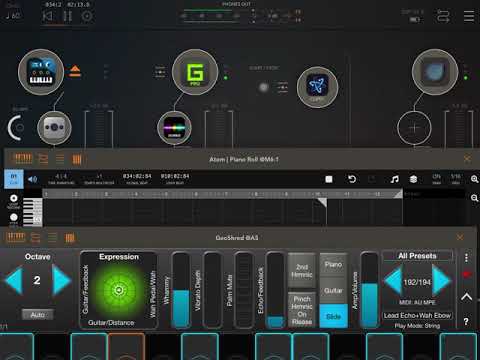480x360 pixels.
Task: Open the gray effect node below keyboard instrument
Action: (54, 128)
